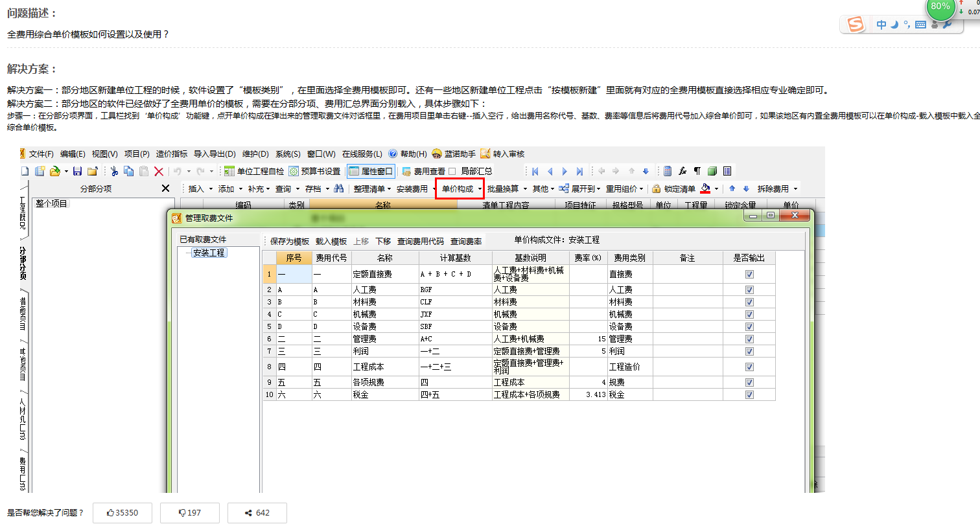The width and height of the screenshot is (980, 524).
Task: Toggle 是否输出 checkbox for 材料费 row
Action: tap(749, 302)
